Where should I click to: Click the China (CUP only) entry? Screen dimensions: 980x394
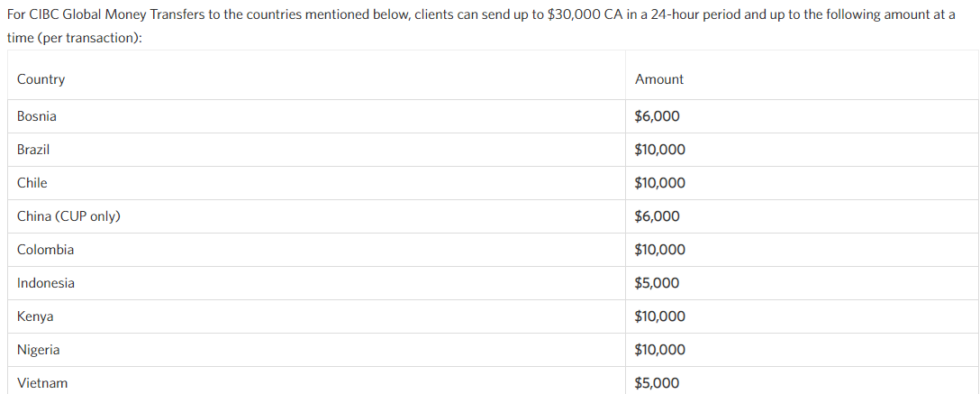68,216
